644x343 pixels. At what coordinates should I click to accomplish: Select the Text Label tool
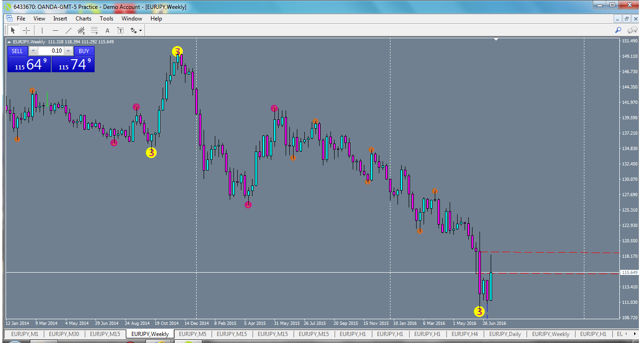pos(120,30)
